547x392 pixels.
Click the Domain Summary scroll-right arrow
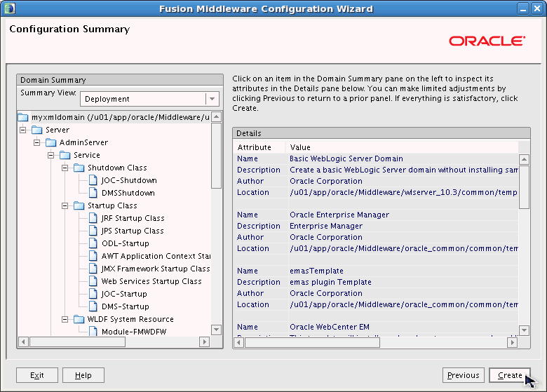pyautogui.click(x=205, y=342)
